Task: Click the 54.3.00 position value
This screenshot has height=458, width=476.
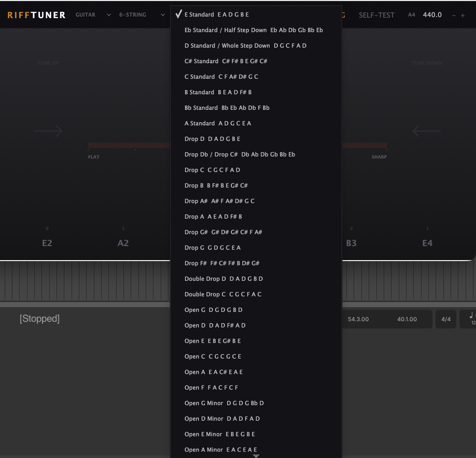Action: 358,319
